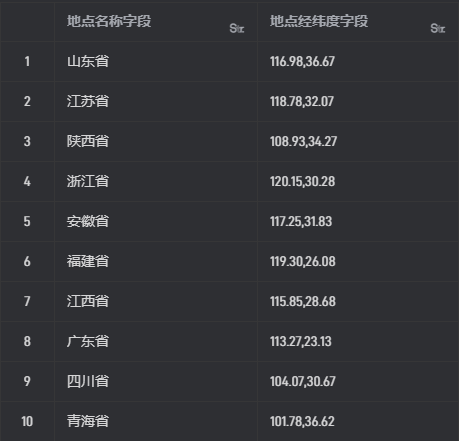Select the 地点名称字段 column header
Image resolution: width=459 pixels, height=441 pixels.
(156, 22)
